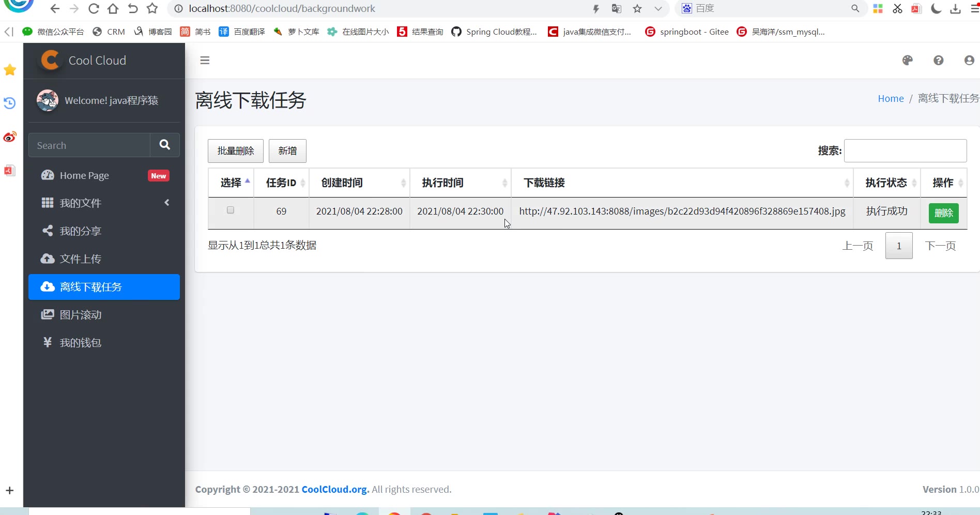Viewport: 980px width, 515px height.
Task: Open the colorful grid apps icon
Action: tap(878, 9)
